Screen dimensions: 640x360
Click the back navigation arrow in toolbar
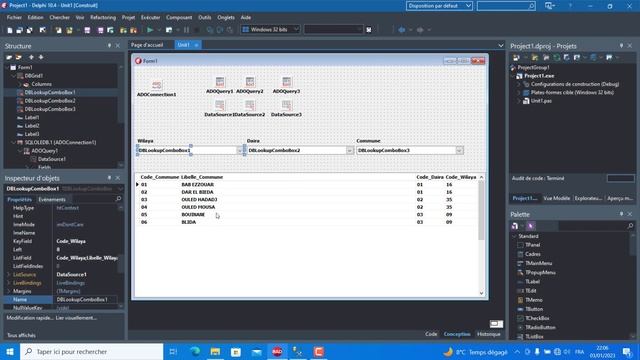click(x=402, y=30)
